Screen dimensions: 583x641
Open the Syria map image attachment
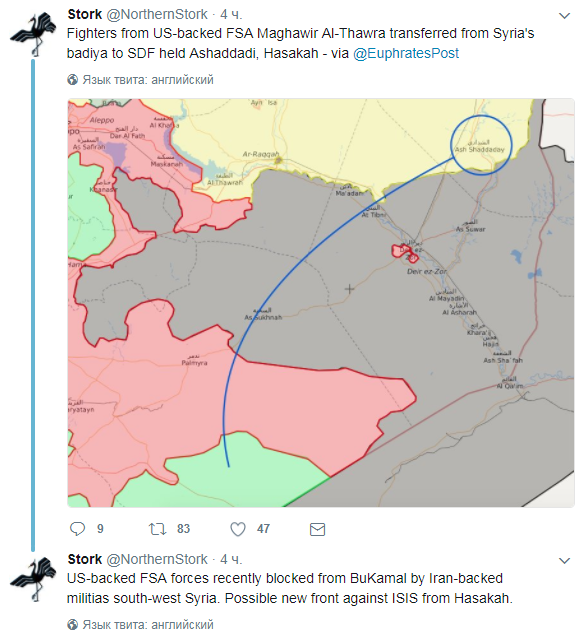click(321, 303)
